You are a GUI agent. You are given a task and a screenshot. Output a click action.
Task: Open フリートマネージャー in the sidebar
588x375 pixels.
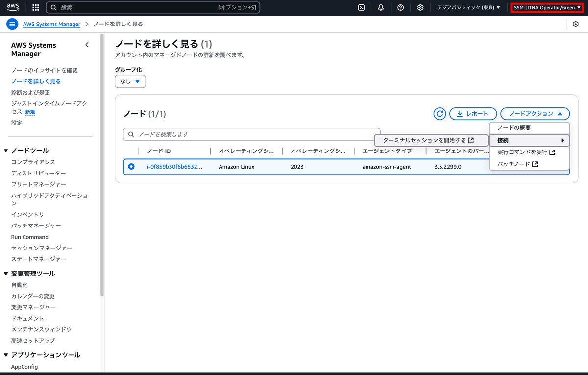(x=39, y=184)
